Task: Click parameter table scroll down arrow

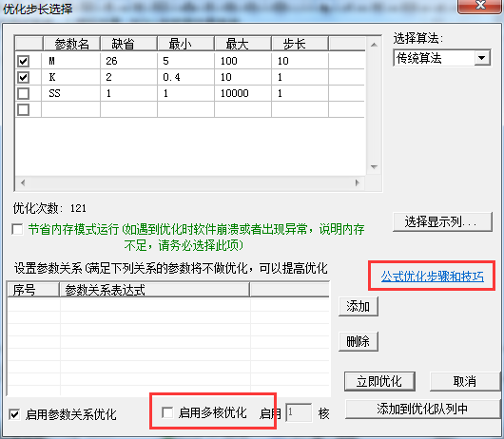Action: coord(374,167)
